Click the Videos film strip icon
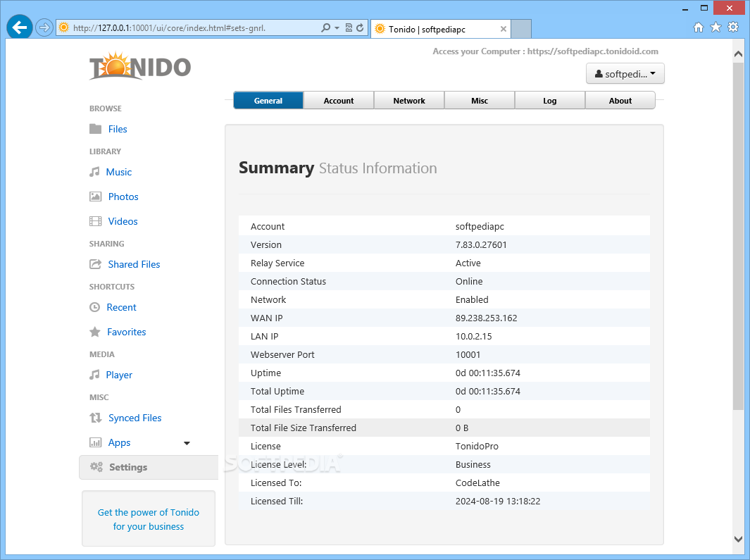 [95, 221]
